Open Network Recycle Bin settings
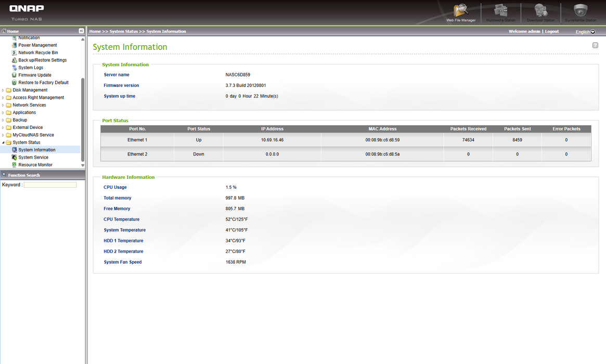Image resolution: width=606 pixels, height=364 pixels. click(38, 53)
